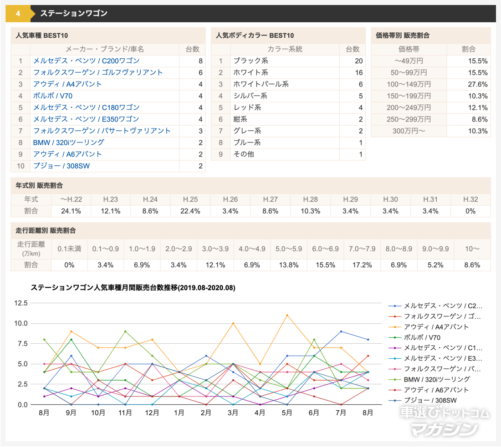Click the 15.5% mileage ratio value
Image resolution: width=501 pixels, height=448 pixels.
point(326,265)
